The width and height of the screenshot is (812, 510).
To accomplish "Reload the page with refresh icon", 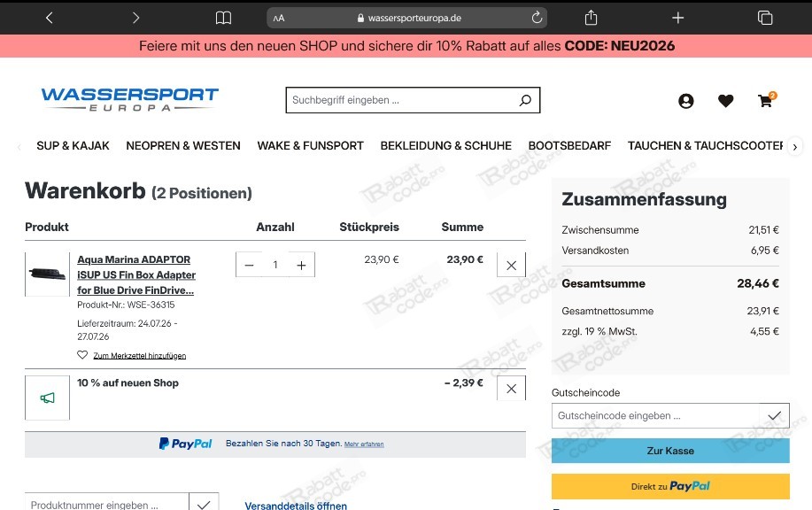I will (537, 18).
